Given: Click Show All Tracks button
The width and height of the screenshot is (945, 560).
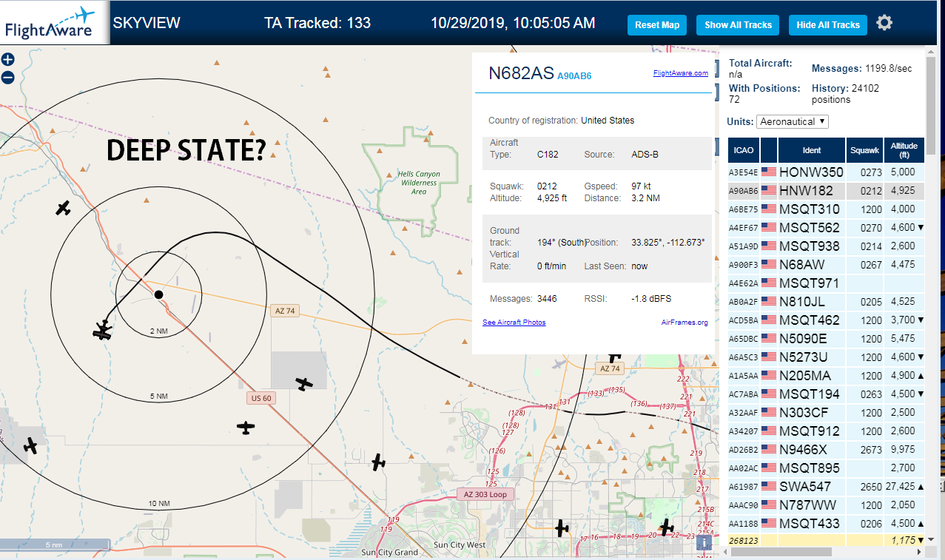Looking at the screenshot, I should (x=738, y=25).
